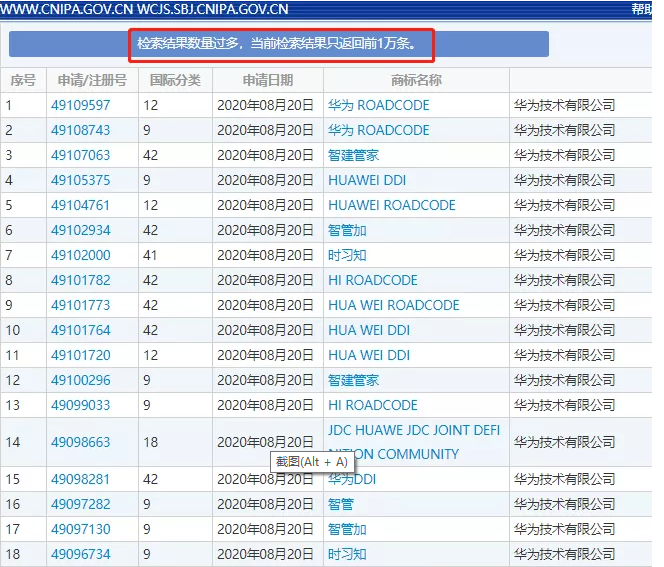The image size is (664, 567).
Task: Open application number 49096734
Action: pos(80,554)
